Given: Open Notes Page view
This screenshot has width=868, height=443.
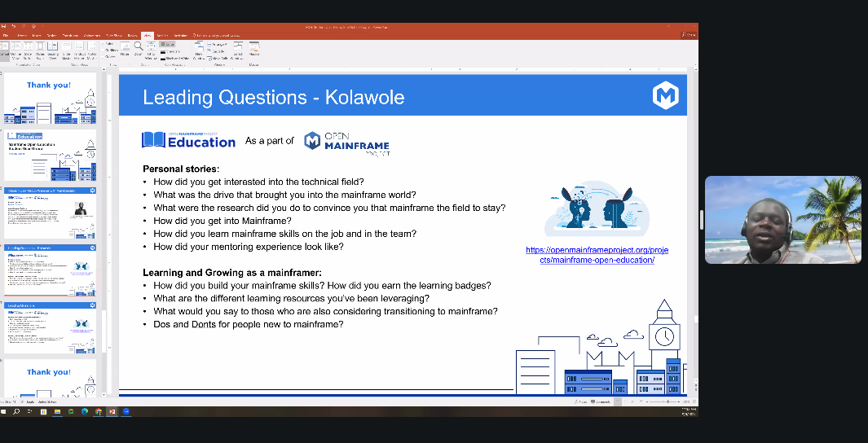Looking at the screenshot, I should click(x=40, y=50).
